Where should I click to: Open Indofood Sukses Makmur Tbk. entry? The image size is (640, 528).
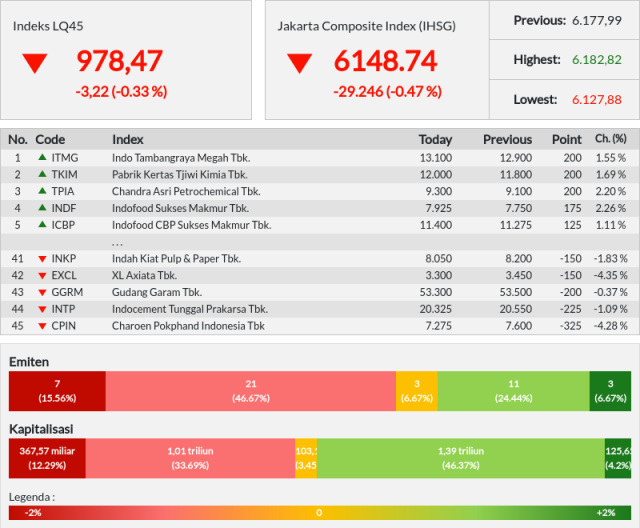(x=180, y=207)
